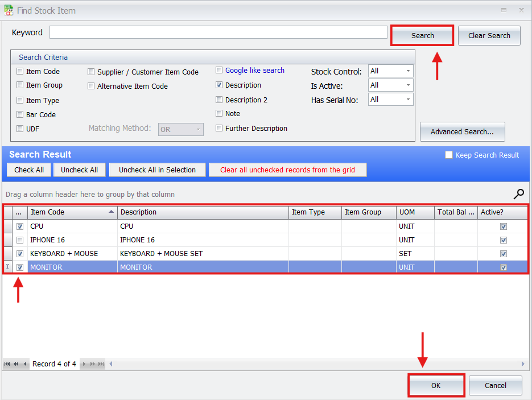Uncheck the Description search criteria
Viewport: 532px width, 400px height.
point(219,85)
